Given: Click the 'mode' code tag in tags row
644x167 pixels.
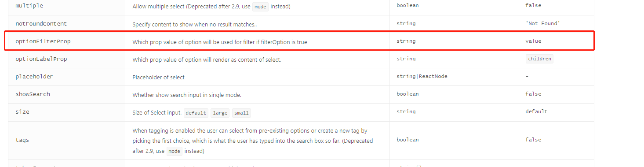Looking at the screenshot, I should pyautogui.click(x=174, y=151).
